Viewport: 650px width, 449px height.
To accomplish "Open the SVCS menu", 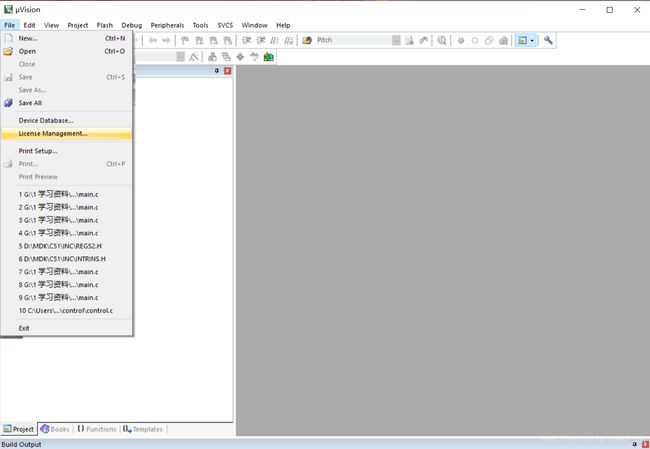I will click(x=225, y=25).
